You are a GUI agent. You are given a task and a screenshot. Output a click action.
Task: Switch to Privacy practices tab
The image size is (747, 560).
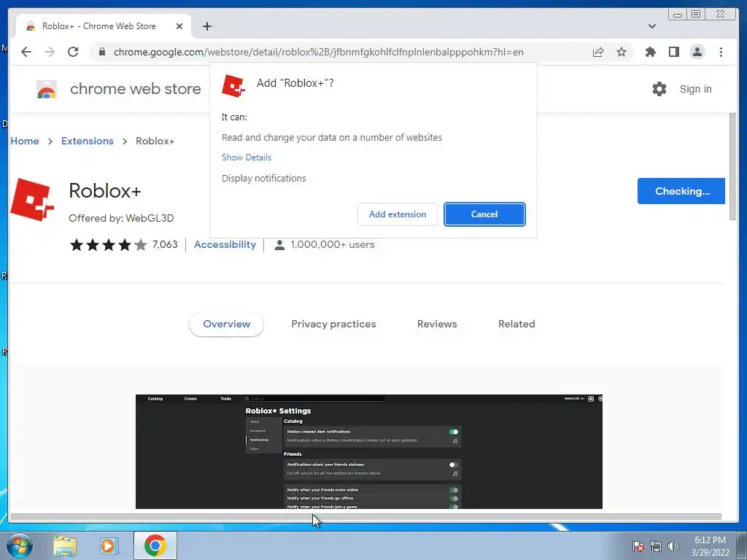(333, 324)
